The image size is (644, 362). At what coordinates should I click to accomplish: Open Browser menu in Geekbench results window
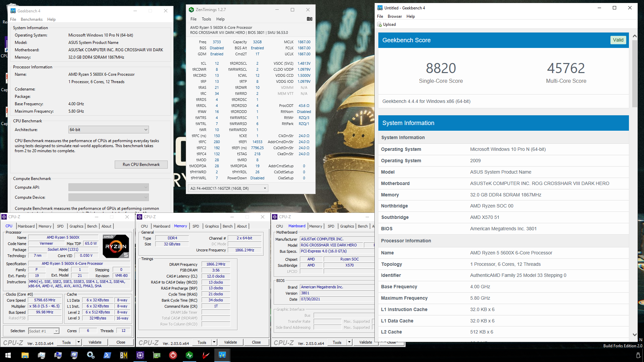[395, 16]
